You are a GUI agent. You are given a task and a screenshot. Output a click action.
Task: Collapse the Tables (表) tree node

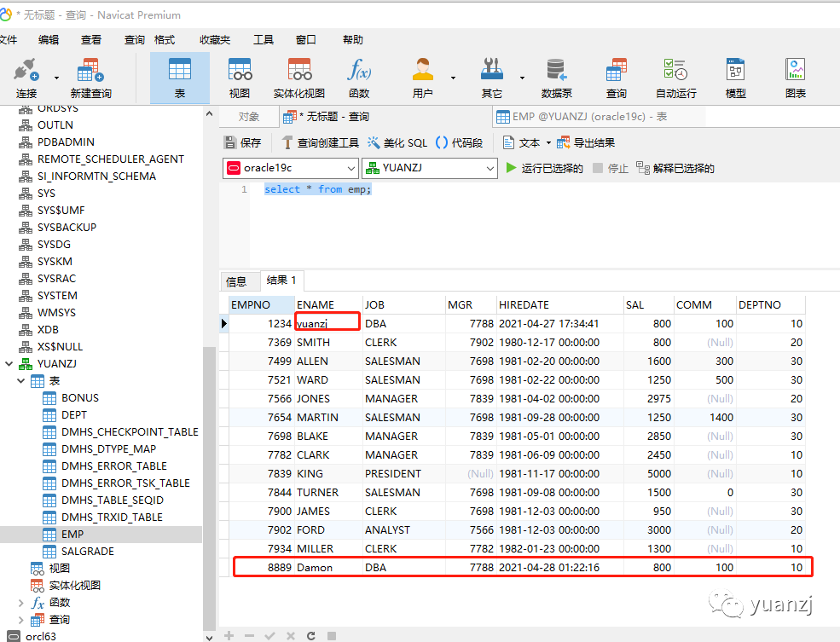[20, 381]
